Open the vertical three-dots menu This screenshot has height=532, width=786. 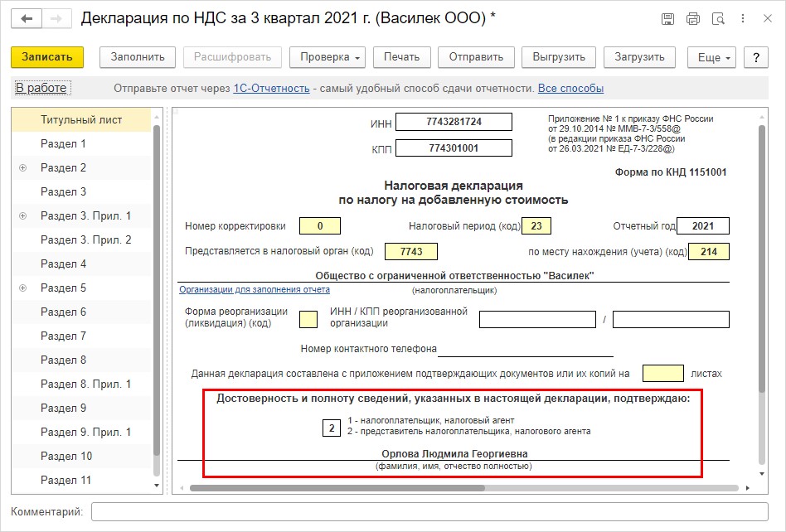[743, 19]
